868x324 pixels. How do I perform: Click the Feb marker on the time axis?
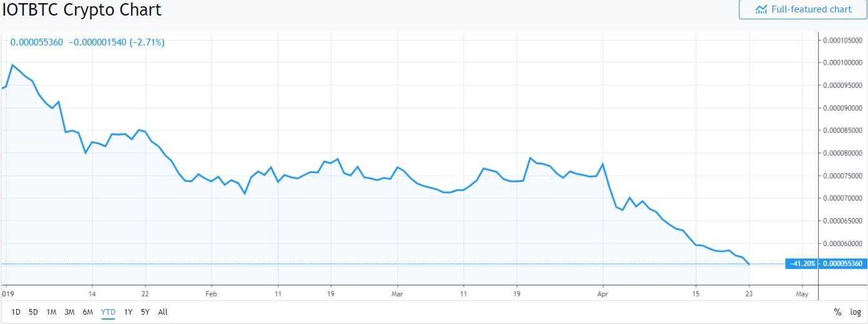[x=212, y=293]
